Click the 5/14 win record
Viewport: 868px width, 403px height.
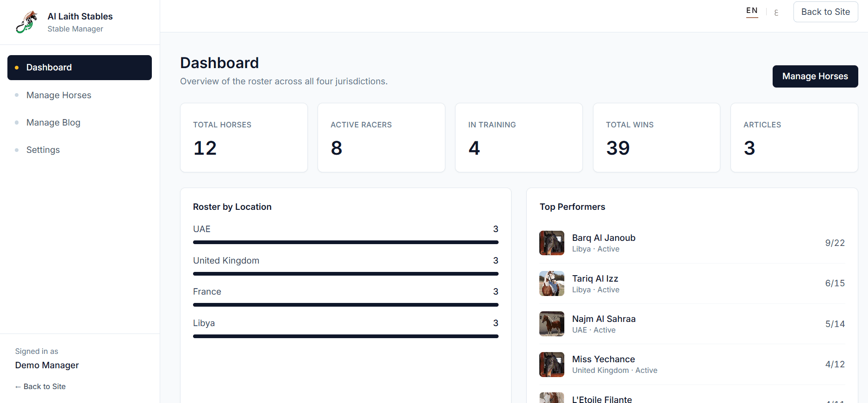[835, 324]
